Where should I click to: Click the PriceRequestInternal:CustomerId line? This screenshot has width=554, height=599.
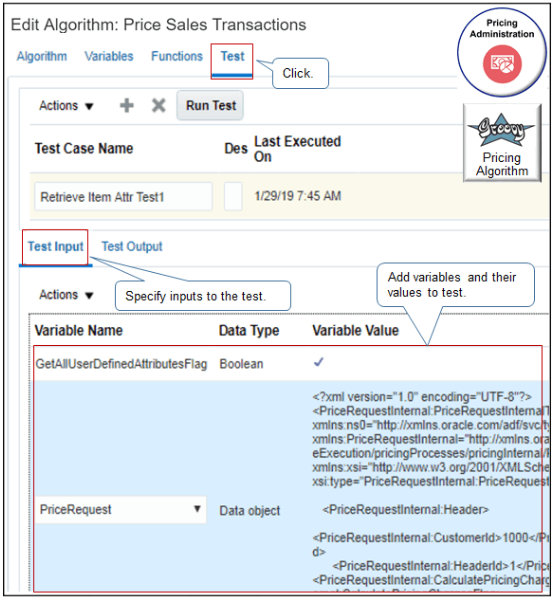[x=430, y=538]
